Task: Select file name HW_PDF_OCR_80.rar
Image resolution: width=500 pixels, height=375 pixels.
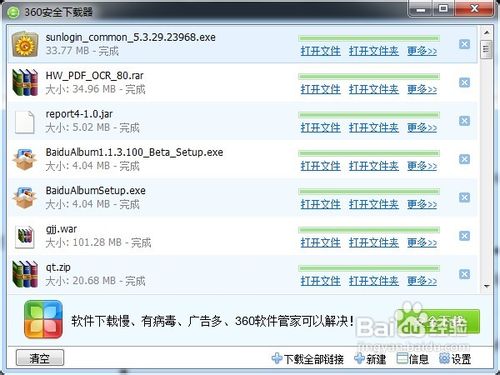Action: click(95, 76)
